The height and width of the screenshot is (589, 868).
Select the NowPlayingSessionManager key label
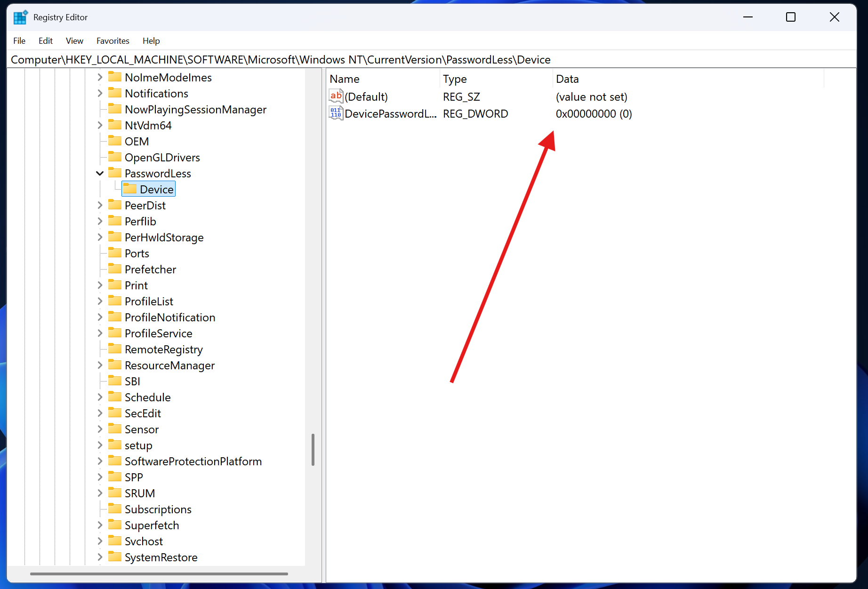tap(195, 109)
